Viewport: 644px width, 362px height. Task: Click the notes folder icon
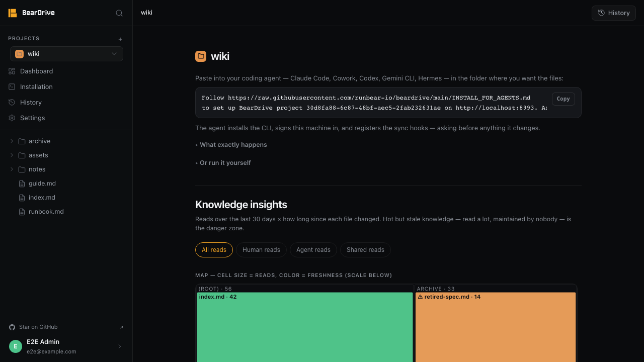[x=22, y=169]
